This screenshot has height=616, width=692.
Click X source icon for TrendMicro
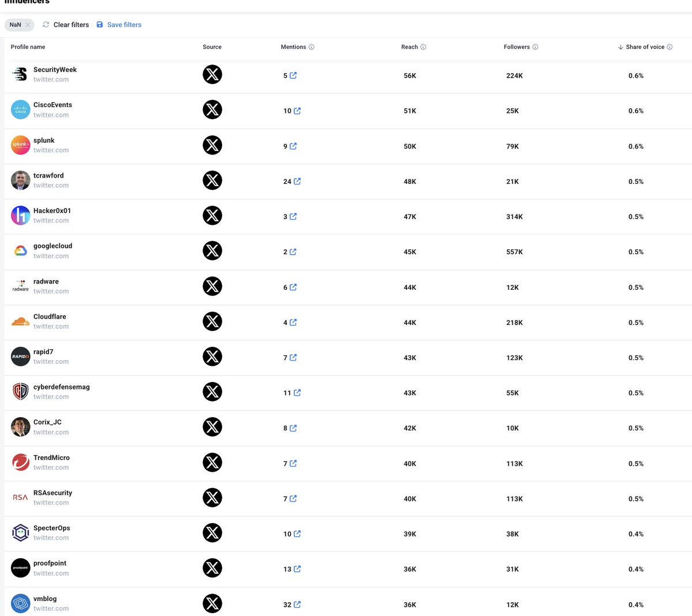click(x=212, y=462)
